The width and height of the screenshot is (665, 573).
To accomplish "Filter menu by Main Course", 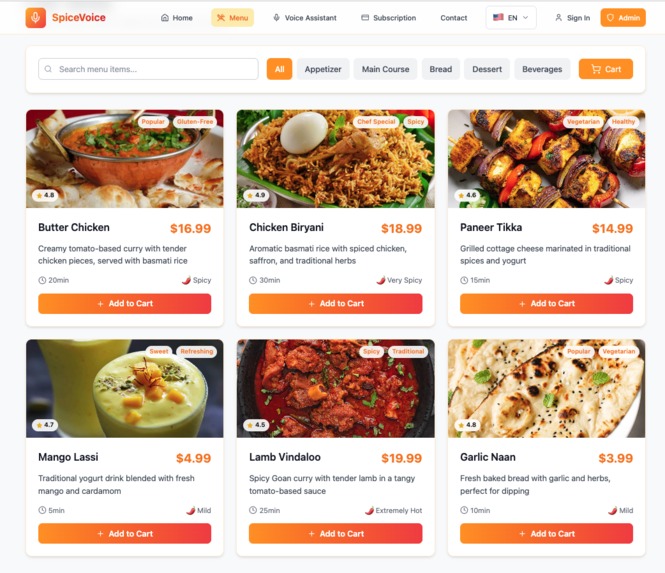I will tap(385, 69).
